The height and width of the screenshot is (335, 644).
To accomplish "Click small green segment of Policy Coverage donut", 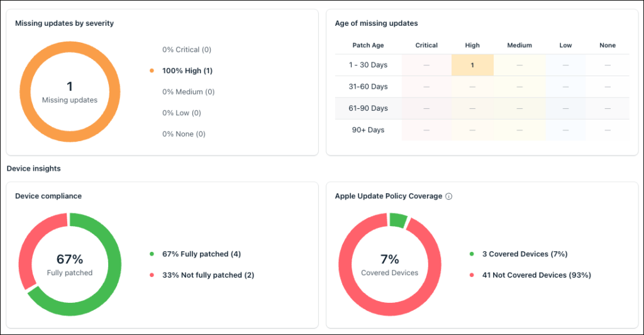I will coord(397,220).
